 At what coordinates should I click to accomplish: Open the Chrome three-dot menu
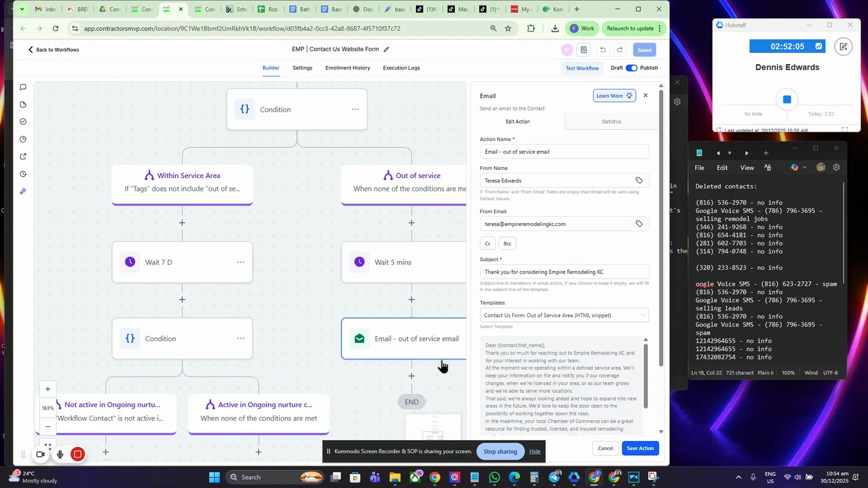click(x=660, y=28)
